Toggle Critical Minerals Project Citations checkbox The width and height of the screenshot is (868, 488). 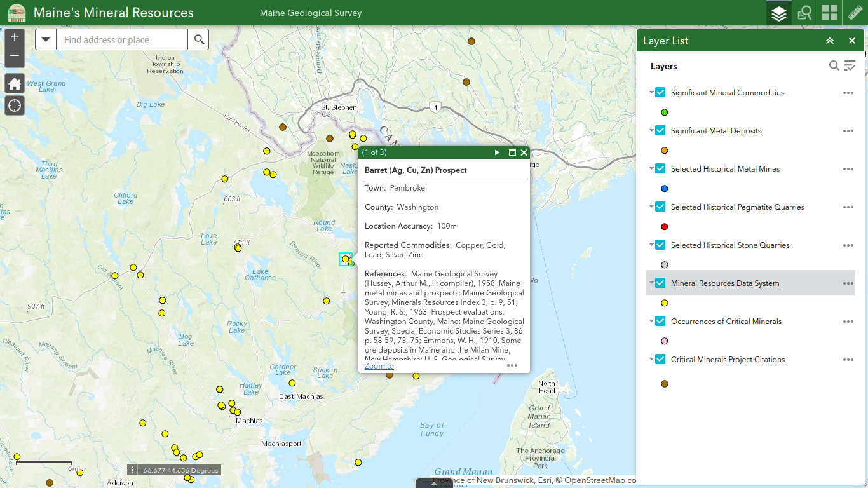[x=660, y=359]
